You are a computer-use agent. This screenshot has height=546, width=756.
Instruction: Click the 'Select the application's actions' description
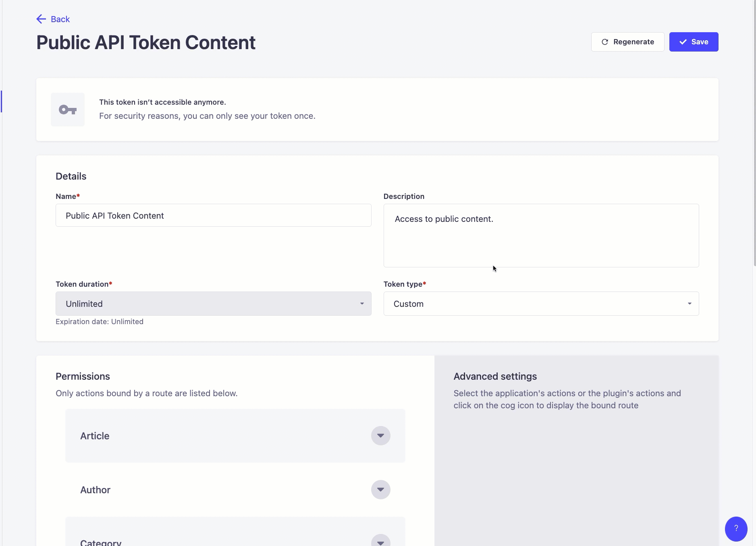(567, 399)
